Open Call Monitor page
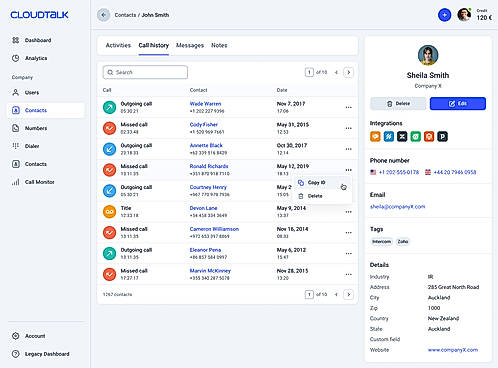The width and height of the screenshot is (498, 368). 33,182
